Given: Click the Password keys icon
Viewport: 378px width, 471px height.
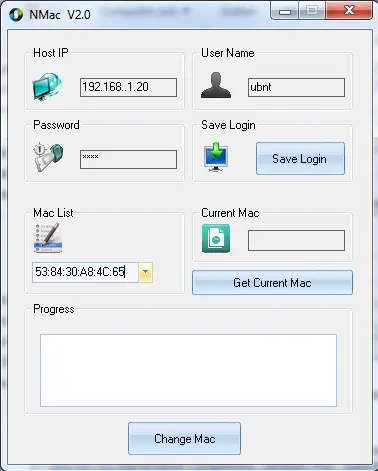Looking at the screenshot, I should pos(49,157).
